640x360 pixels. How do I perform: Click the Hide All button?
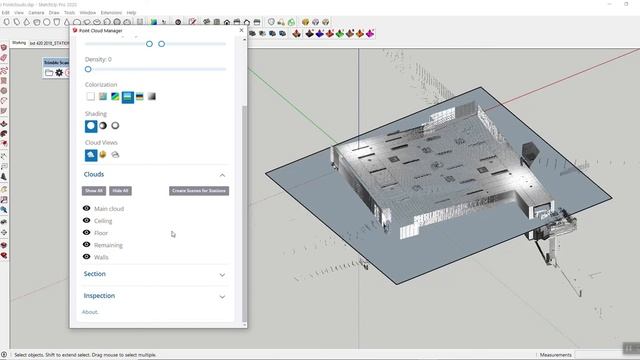point(120,191)
